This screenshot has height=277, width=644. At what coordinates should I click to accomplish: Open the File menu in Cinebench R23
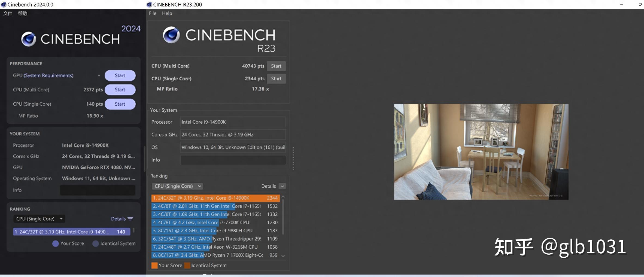(x=153, y=13)
